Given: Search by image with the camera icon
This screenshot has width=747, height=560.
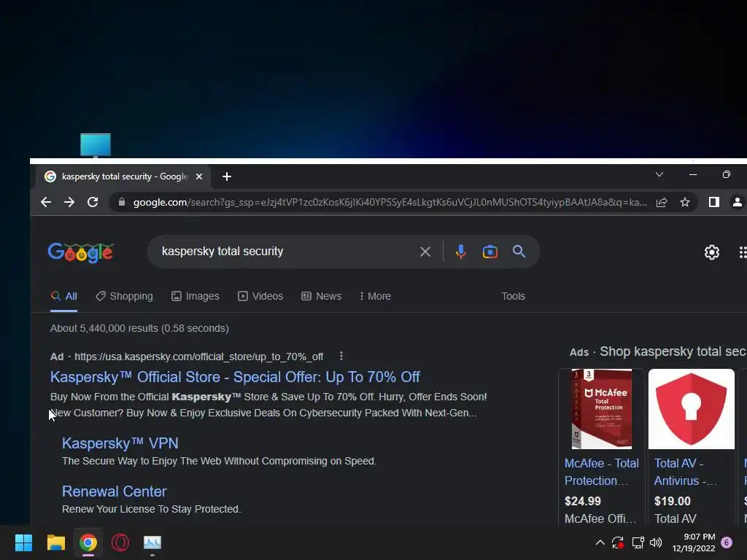Looking at the screenshot, I should [489, 252].
